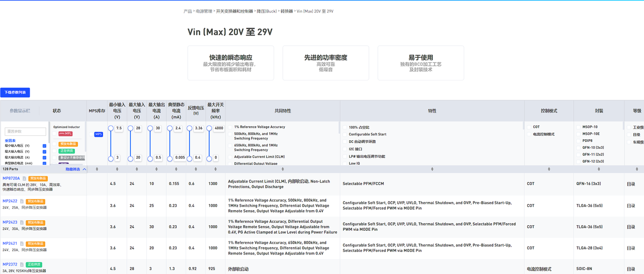Check the MPL optimized inductor box
This screenshot has width=644, height=274.
coord(55,134)
